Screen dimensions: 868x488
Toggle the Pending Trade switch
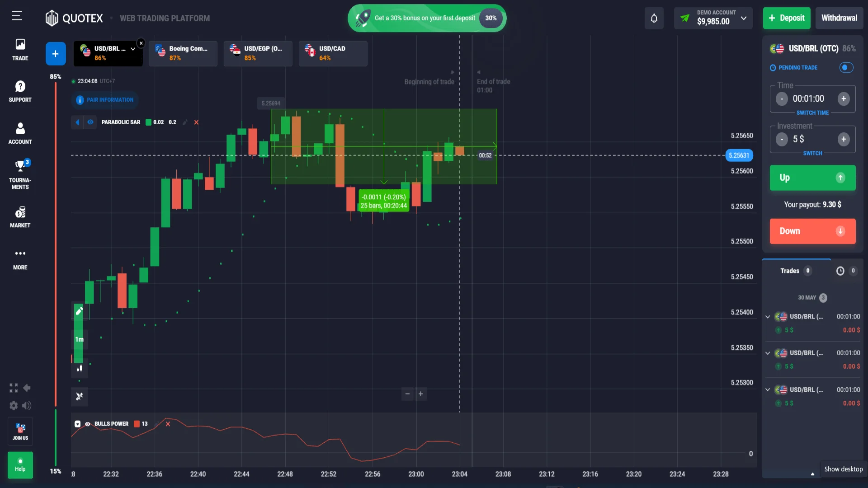point(846,67)
